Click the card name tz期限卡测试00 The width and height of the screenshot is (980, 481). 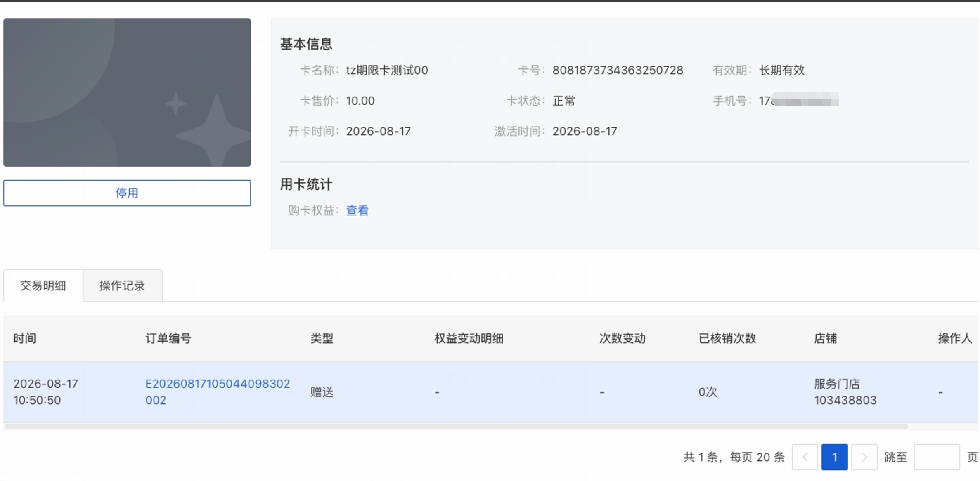[387, 71]
